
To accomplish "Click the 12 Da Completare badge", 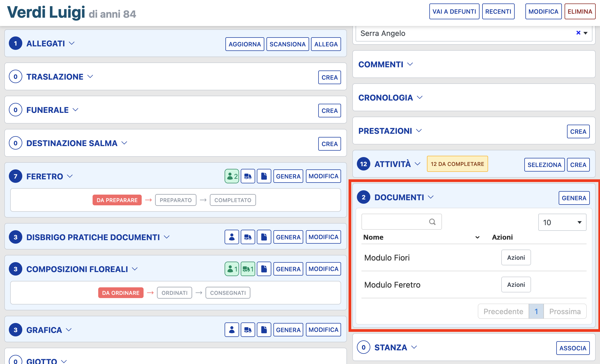I will click(x=457, y=164).
